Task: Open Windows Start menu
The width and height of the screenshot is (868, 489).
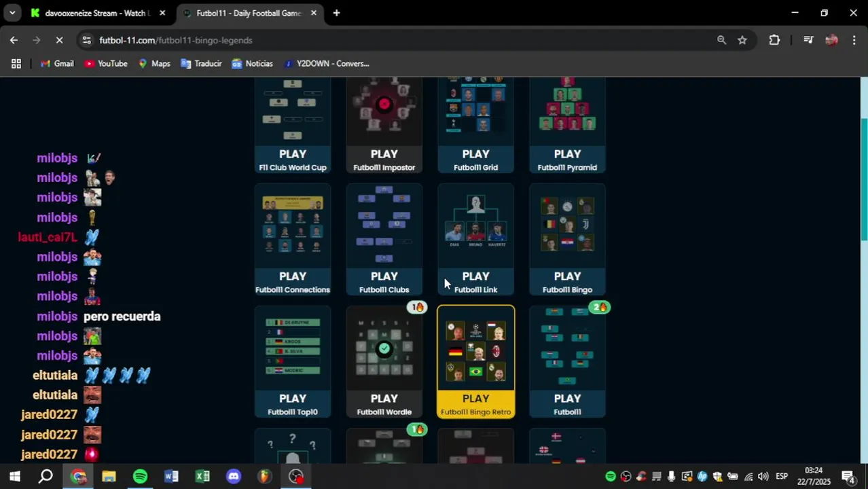Action: 15,476
